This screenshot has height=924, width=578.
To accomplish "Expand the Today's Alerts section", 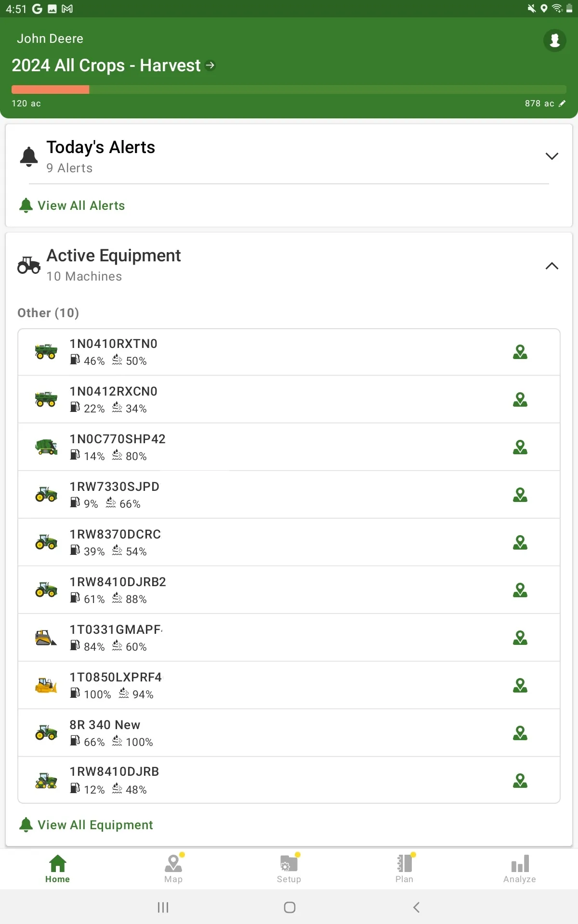I will click(x=552, y=156).
